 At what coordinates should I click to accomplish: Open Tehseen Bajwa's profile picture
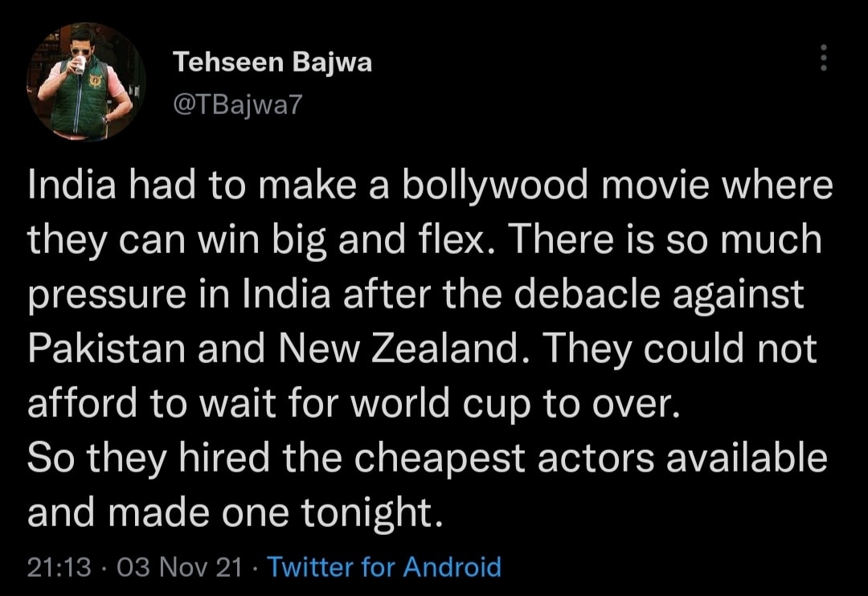point(86,82)
